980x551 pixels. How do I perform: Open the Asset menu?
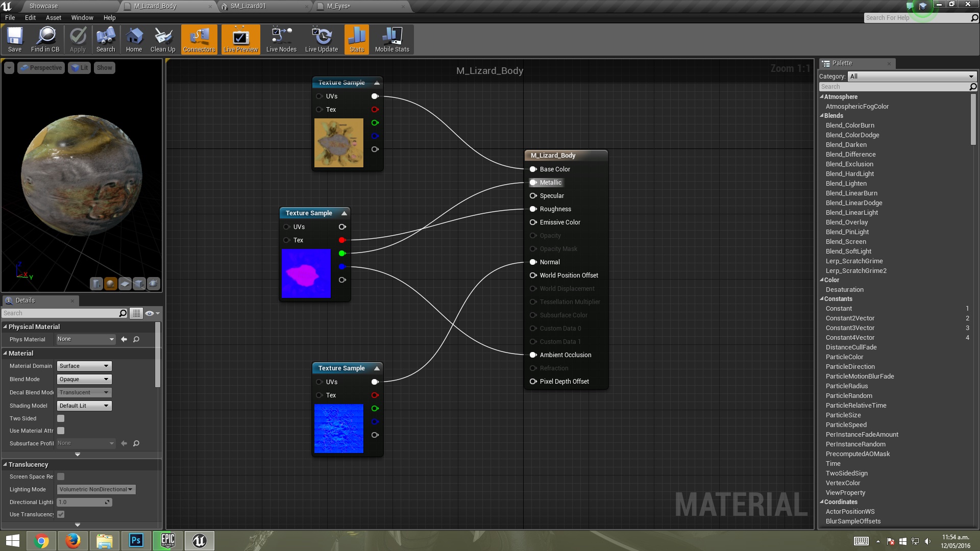click(53, 18)
